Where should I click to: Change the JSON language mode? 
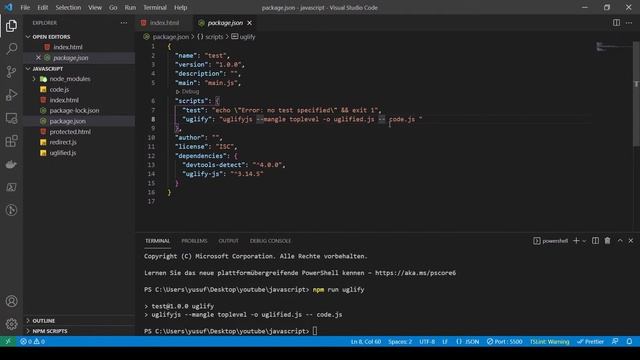[x=468, y=342]
